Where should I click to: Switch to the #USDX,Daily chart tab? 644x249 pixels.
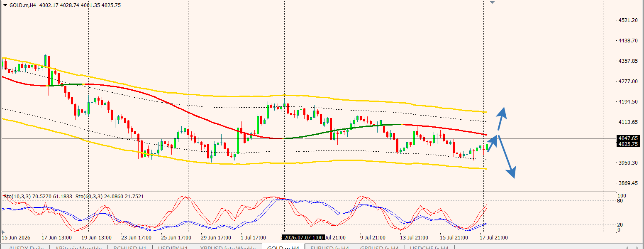pos(25,248)
